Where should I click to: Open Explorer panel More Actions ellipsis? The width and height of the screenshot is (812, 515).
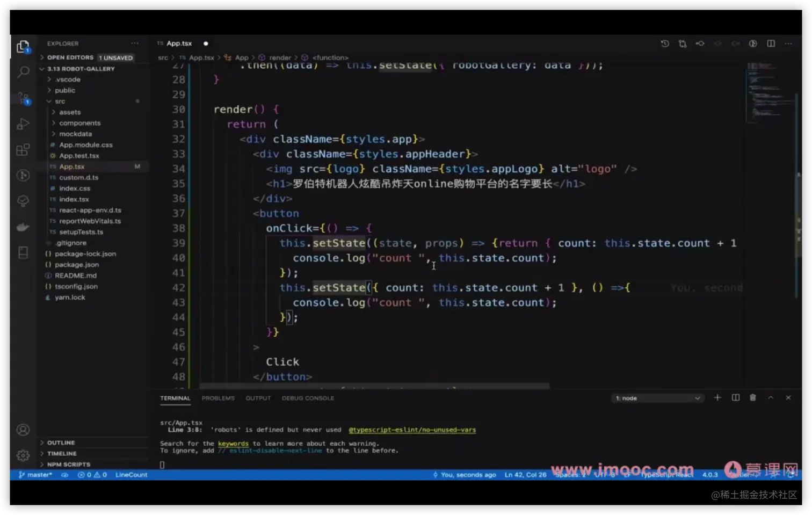click(134, 43)
